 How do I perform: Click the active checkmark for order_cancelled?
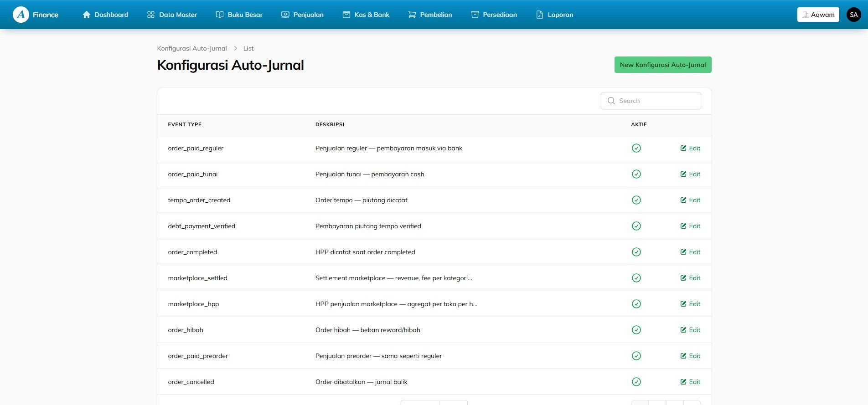point(636,382)
